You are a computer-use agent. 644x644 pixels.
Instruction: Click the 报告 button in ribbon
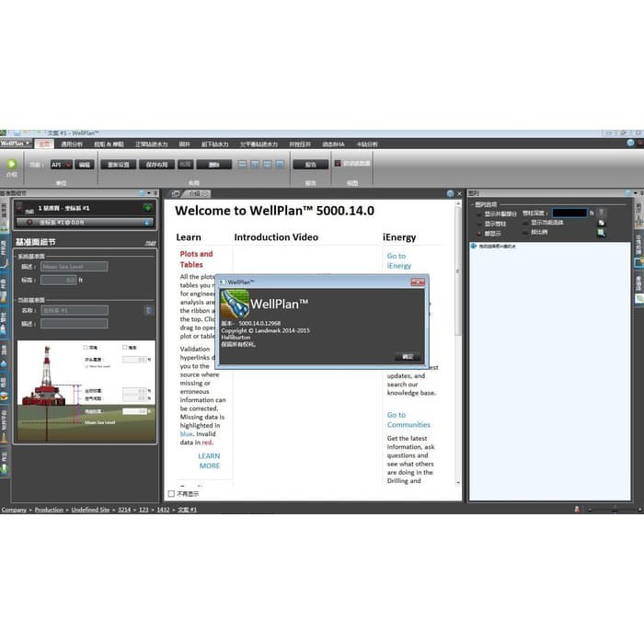311,165
